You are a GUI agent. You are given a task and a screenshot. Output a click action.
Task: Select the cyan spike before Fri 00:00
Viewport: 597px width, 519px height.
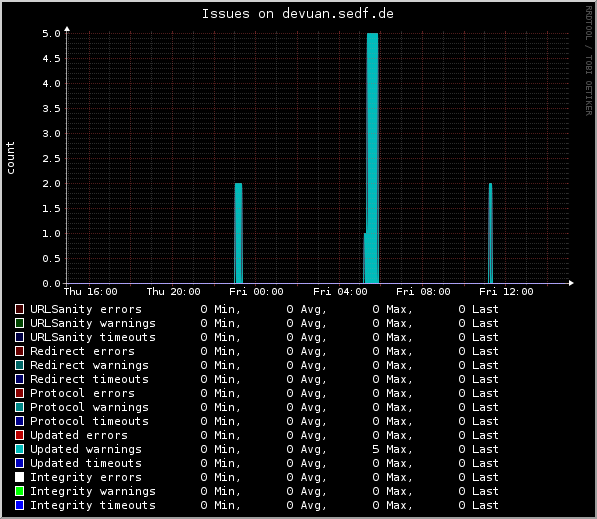pos(238,233)
